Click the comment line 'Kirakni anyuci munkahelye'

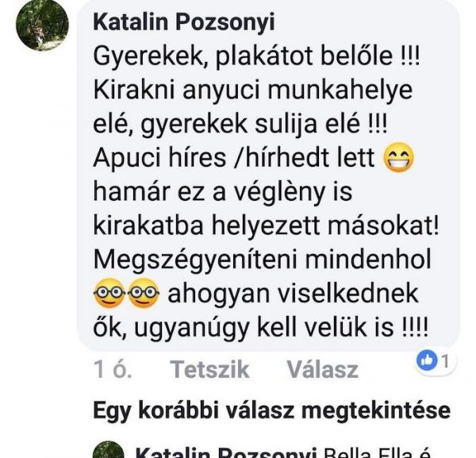pos(253,90)
